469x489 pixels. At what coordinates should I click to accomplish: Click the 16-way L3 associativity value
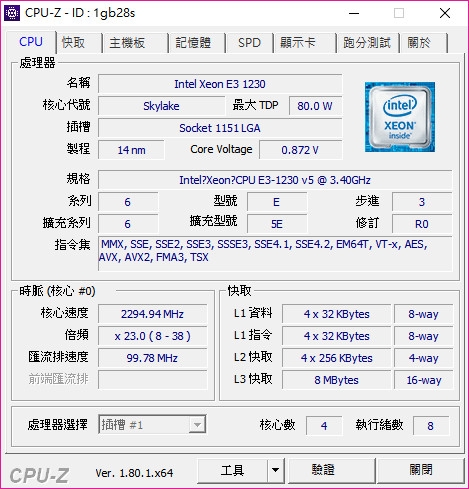[423, 380]
